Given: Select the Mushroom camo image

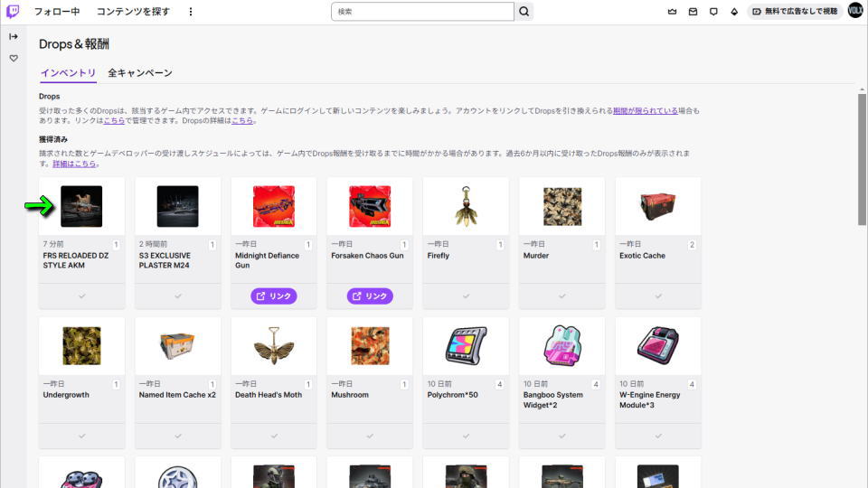Looking at the screenshot, I should tap(370, 346).
